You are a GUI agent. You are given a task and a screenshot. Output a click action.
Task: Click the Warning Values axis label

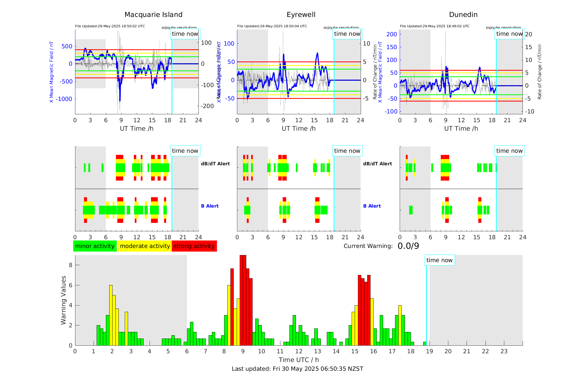(x=63, y=300)
